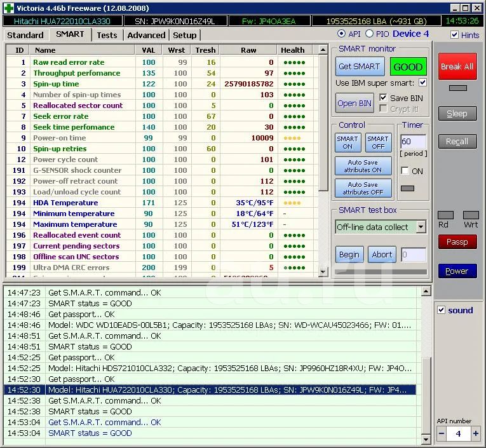This screenshot has height=448, width=486.
Task: Increase API number with plus button
Action: tap(475, 433)
